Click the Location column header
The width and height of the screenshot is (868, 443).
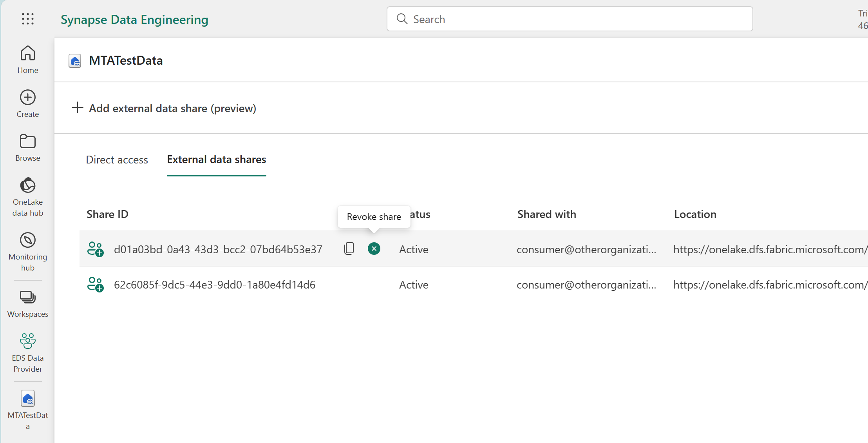coord(695,214)
